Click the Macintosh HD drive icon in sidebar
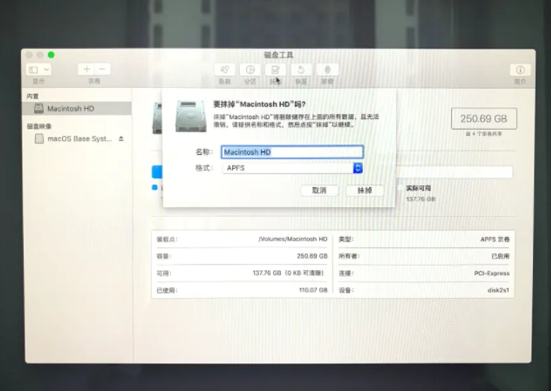The image size is (551, 391). coord(39,109)
